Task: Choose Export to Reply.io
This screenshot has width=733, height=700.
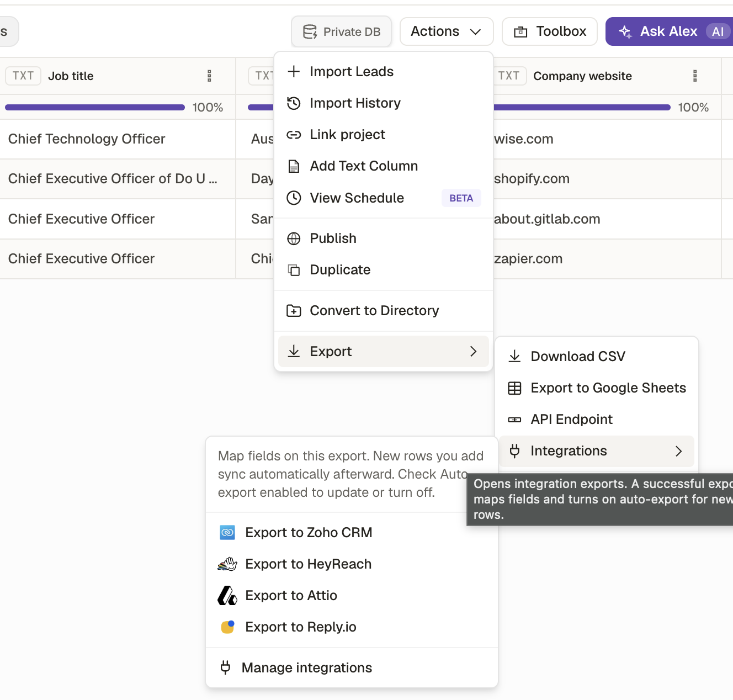Action: tap(352, 627)
